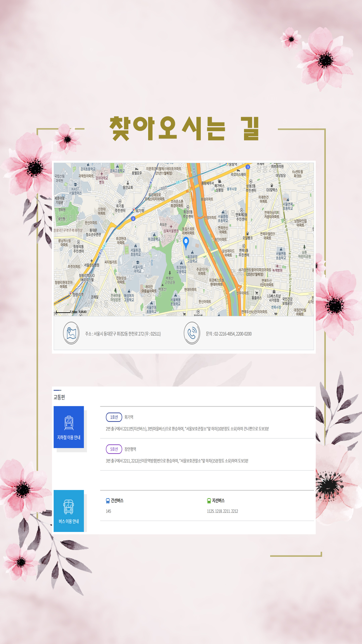
Task: Click the 찾아오시는 길 page title
Action: (x=184, y=128)
